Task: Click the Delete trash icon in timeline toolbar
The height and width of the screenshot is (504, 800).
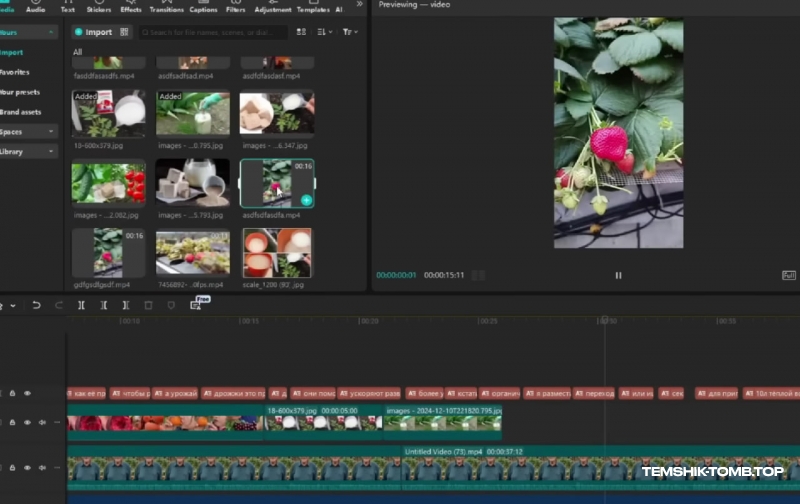Action: [x=148, y=305]
